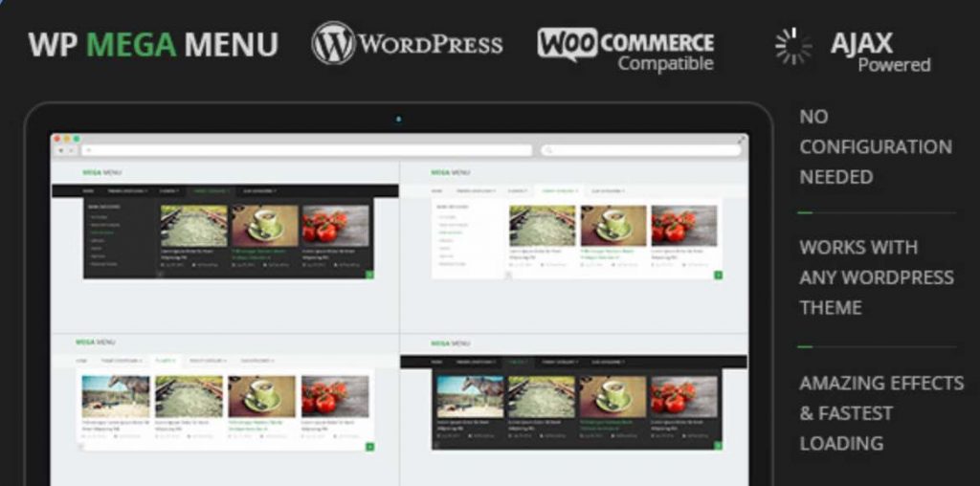The height and width of the screenshot is (486, 980).
Task: Open green post title under coffee in light sidebar demo
Action: coord(608,254)
